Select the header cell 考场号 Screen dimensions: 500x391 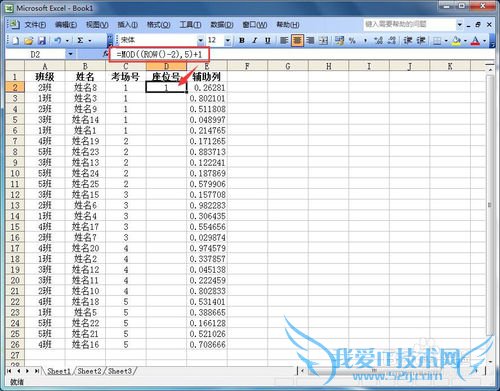(x=126, y=77)
